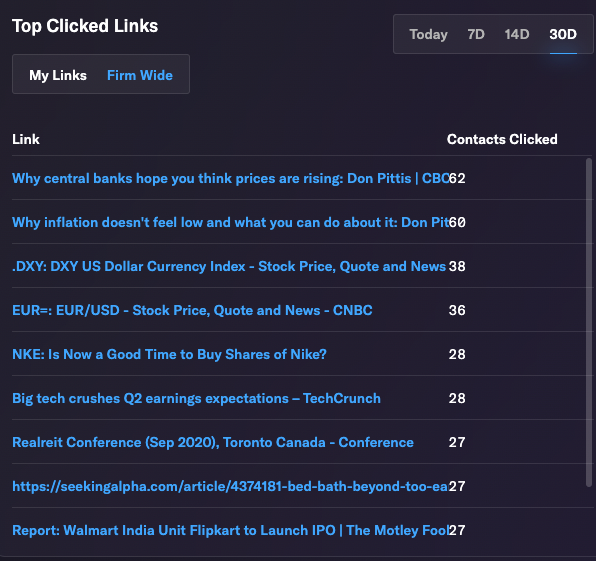Open the EUR/USD CNBC quote link

192,311
